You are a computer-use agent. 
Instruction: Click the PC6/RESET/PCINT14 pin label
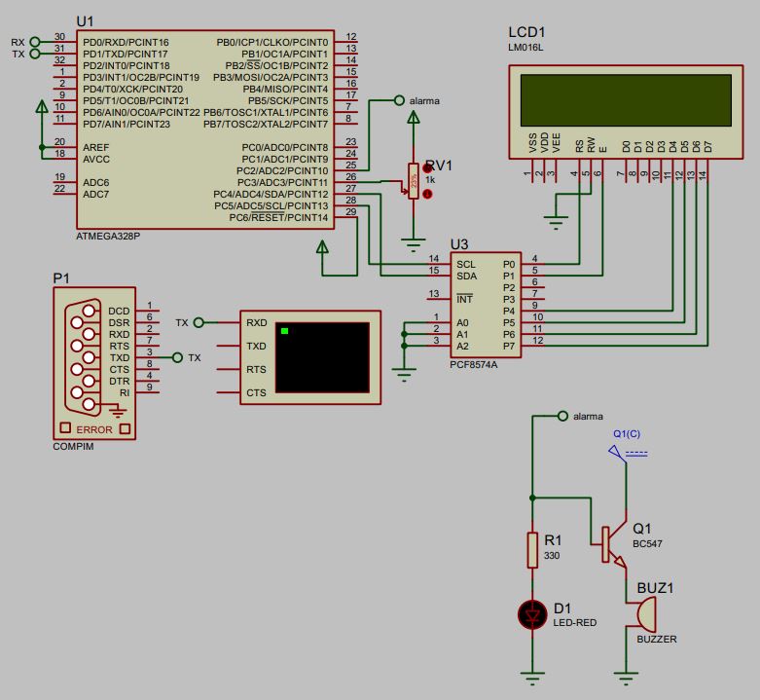pyautogui.click(x=278, y=218)
